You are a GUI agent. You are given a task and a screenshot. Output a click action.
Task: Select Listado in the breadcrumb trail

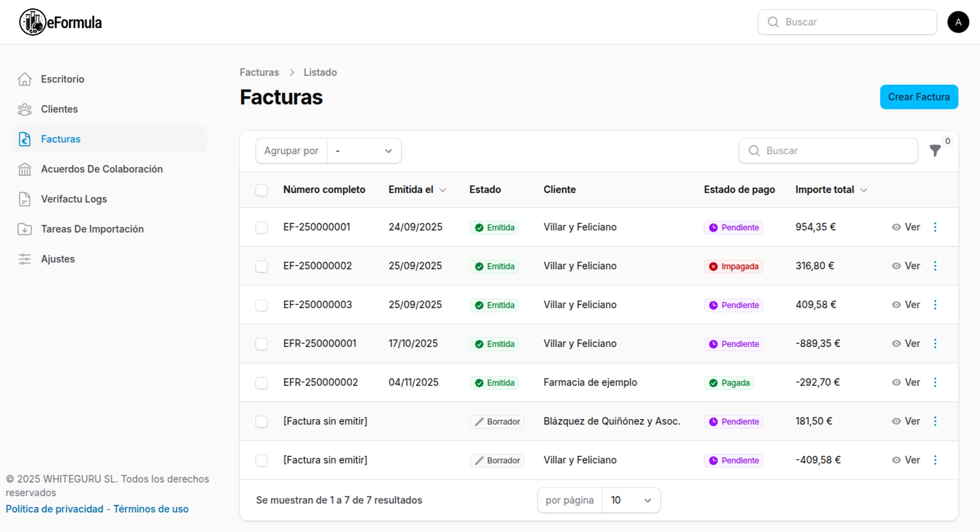click(320, 72)
